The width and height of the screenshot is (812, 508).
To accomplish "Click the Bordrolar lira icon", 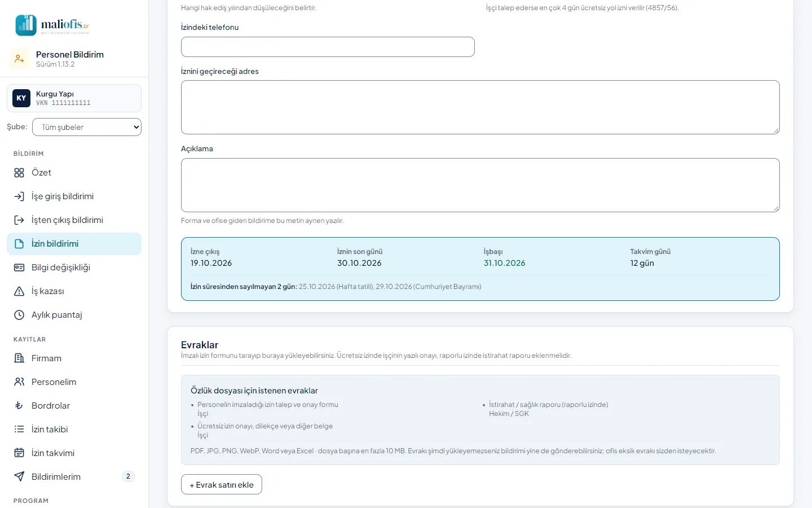I will 19,406.
